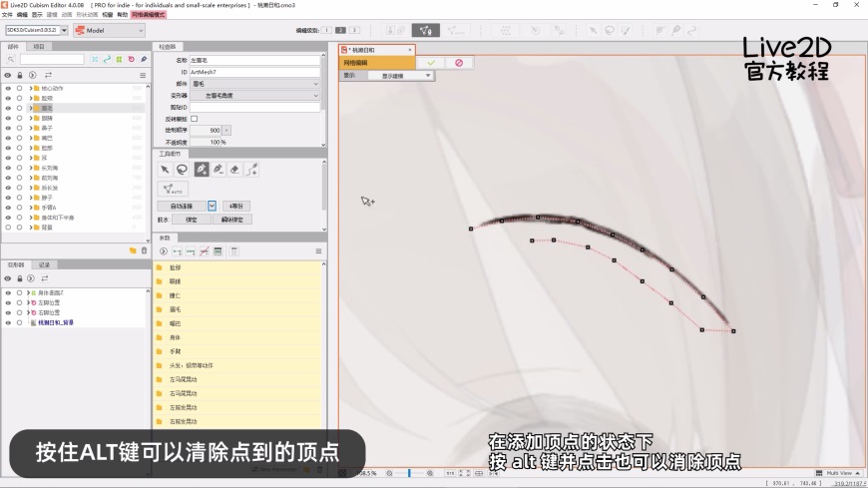
Task: Click the 解除绑定 glue button
Action: tap(232, 220)
